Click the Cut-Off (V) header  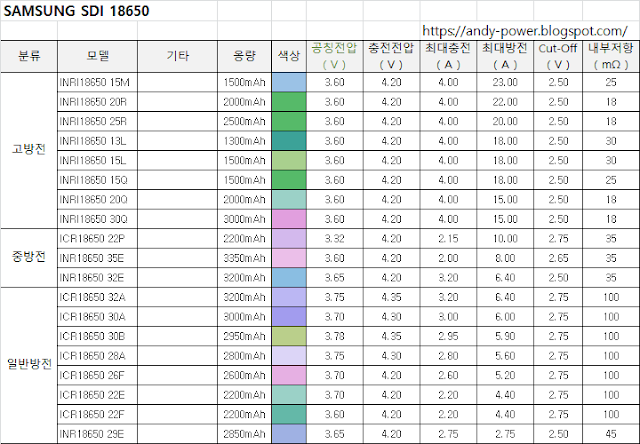[x=558, y=56]
